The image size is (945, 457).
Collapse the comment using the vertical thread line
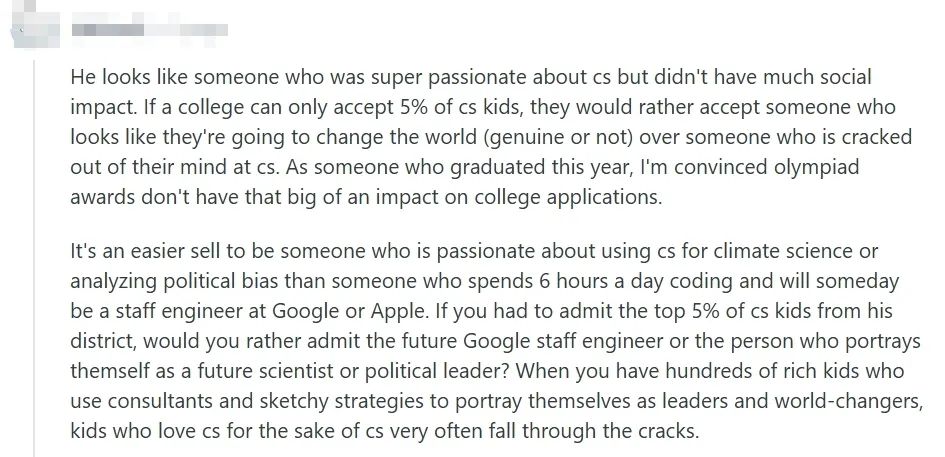34,258
